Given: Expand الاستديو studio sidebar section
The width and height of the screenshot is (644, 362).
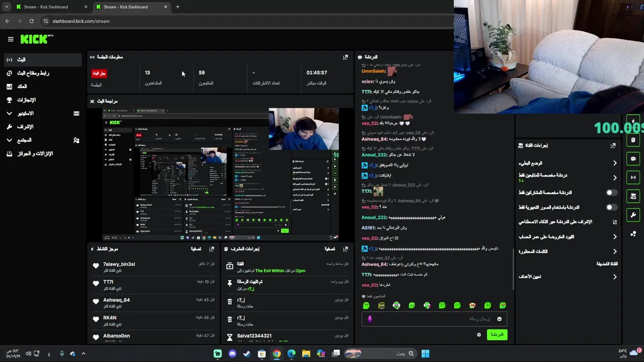Looking at the screenshot, I should pyautogui.click(x=42, y=114).
